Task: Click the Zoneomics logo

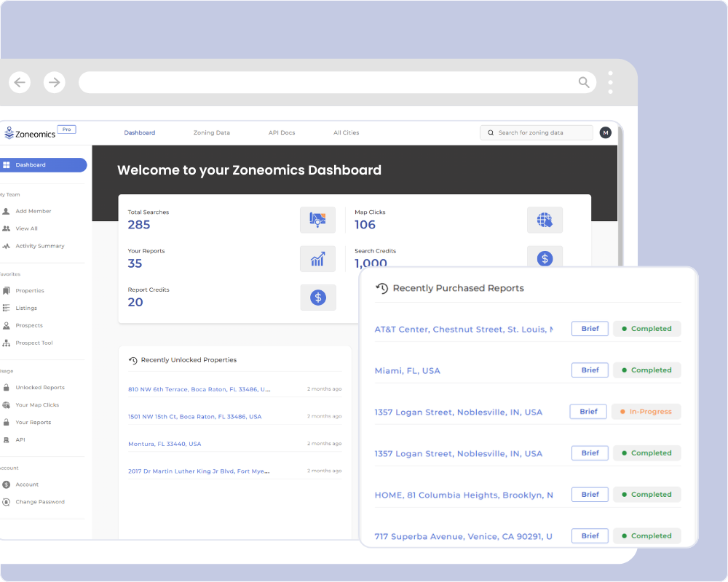Action: (x=30, y=133)
